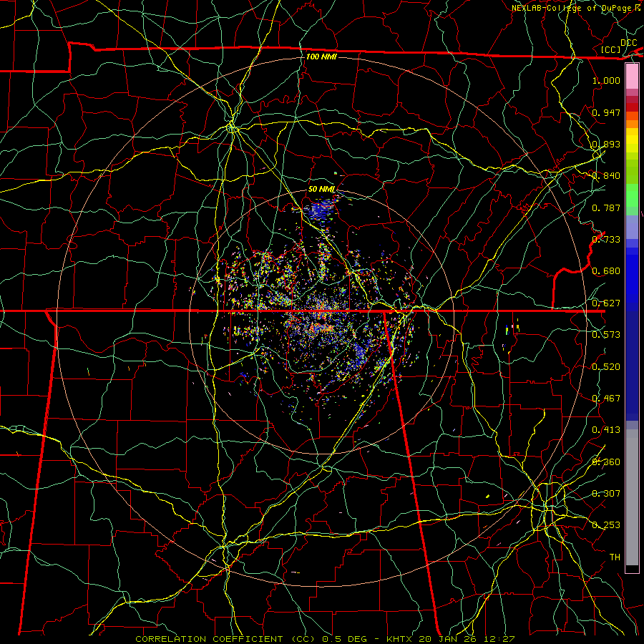Click the gray lower section of color bar
This screenshot has width=644, height=644.
(x=632, y=497)
